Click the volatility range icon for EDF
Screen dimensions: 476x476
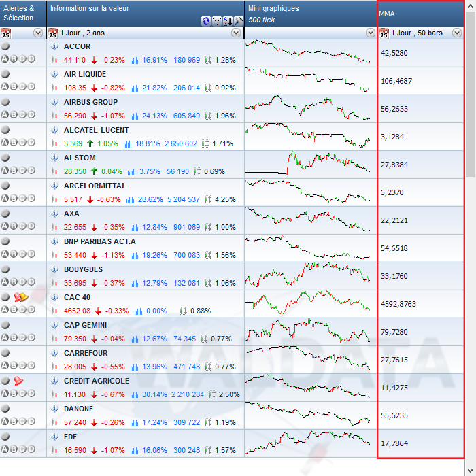pos(208,450)
